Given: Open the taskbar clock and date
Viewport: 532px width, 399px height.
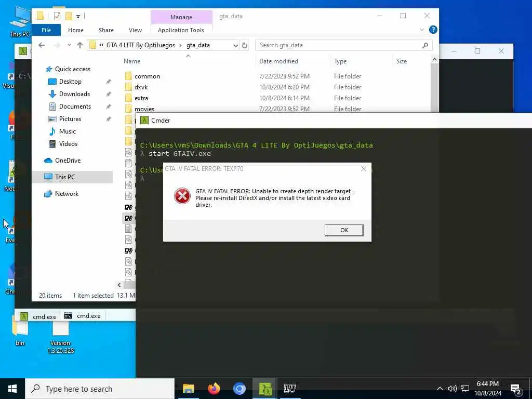Looking at the screenshot, I should [487, 389].
